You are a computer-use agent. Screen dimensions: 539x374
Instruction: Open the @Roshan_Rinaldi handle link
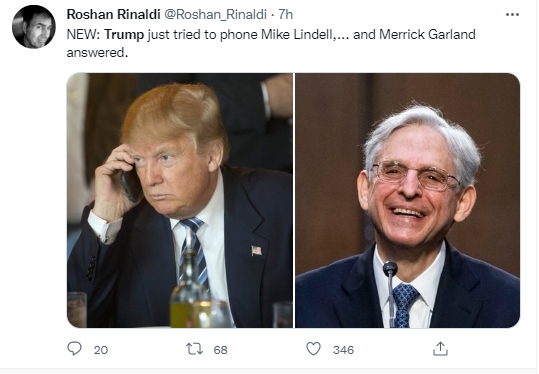[x=216, y=14]
